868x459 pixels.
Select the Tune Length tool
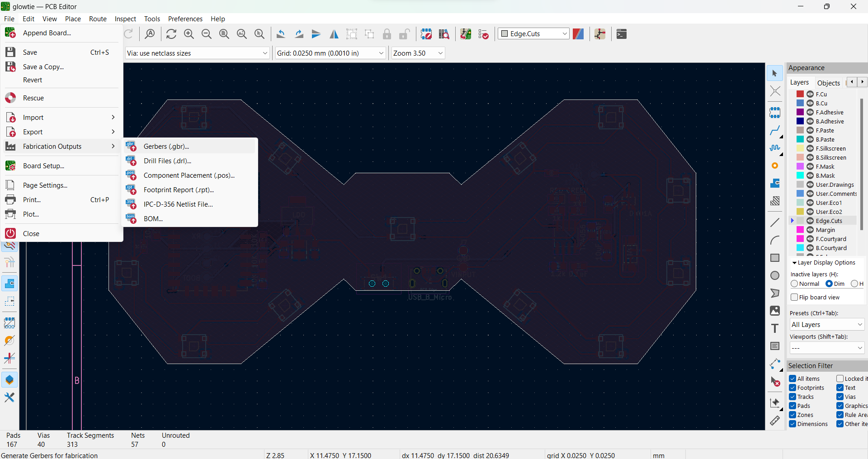(775, 148)
